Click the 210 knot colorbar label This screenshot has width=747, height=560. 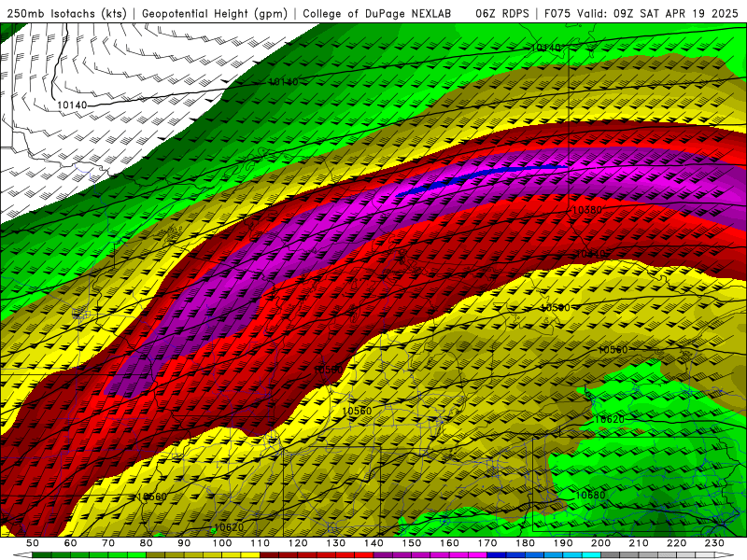[639, 543]
